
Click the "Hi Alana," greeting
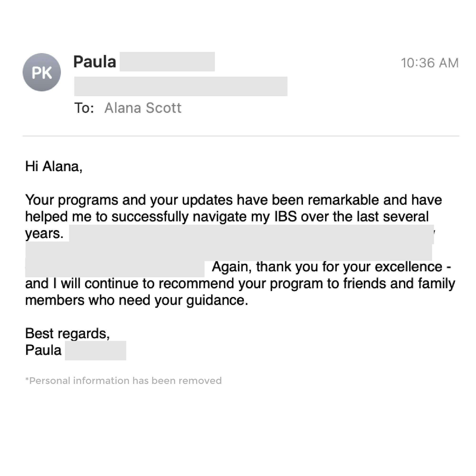54,166
